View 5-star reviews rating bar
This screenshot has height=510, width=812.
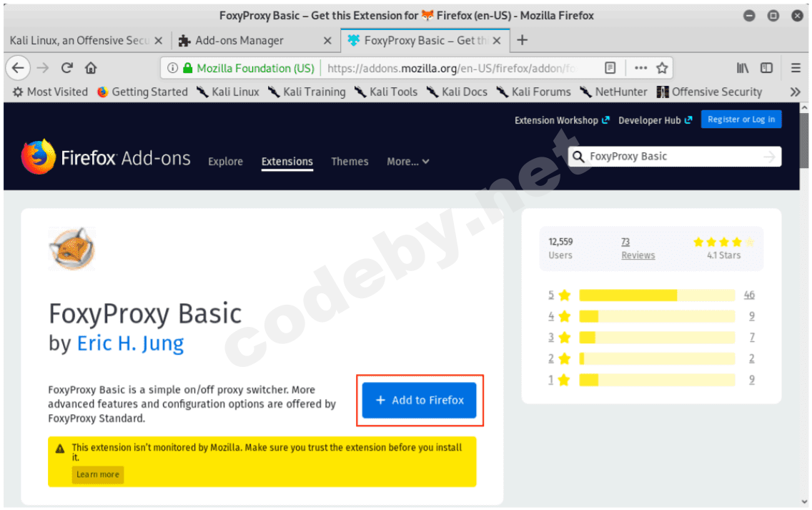(x=657, y=295)
